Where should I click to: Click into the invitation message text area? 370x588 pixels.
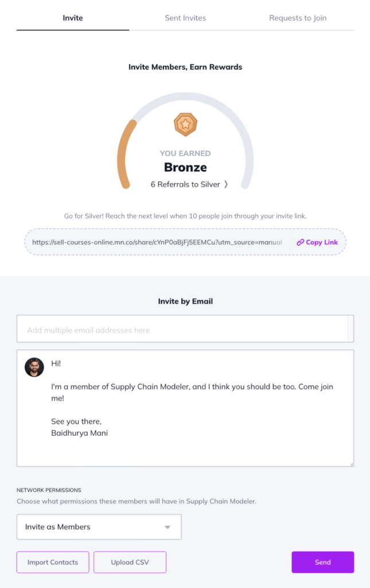click(x=185, y=408)
